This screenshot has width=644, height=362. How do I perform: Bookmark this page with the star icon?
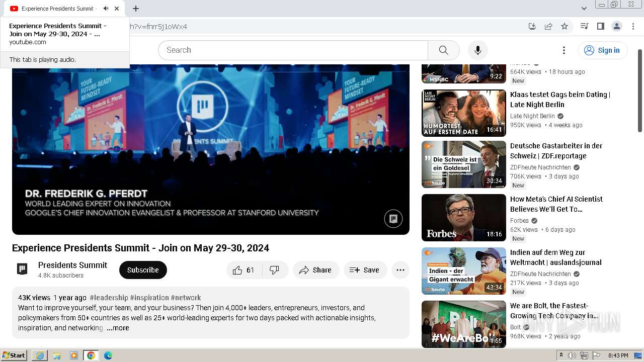[565, 26]
